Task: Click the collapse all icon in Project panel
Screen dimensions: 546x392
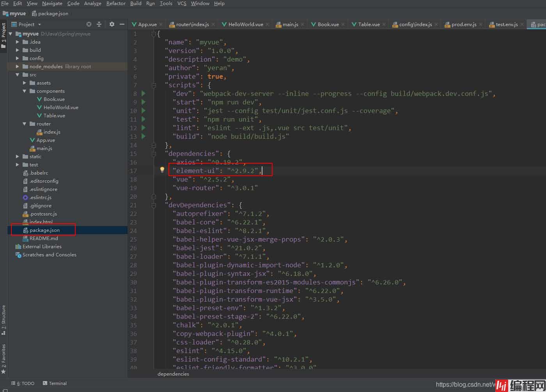Action: 99,24
